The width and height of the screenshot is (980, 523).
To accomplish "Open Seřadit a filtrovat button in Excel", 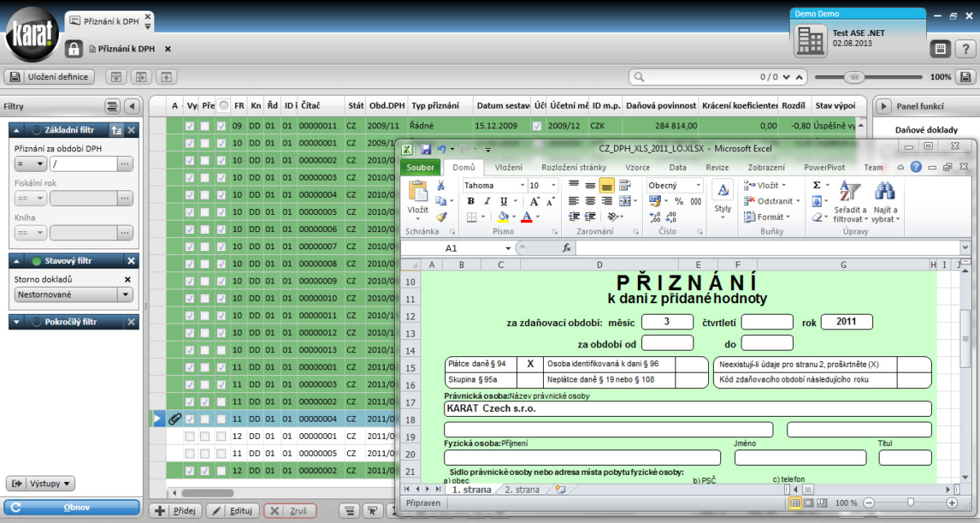I will pyautogui.click(x=849, y=202).
